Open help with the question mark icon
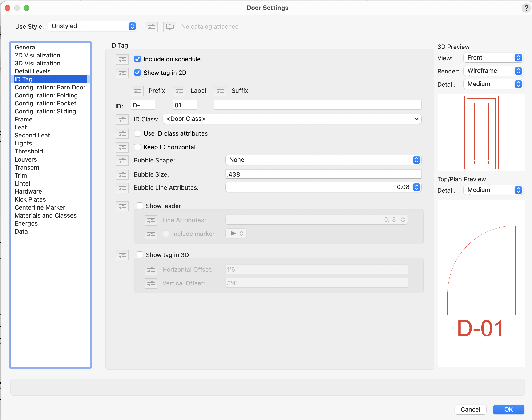532x420 pixels. [526, 8]
